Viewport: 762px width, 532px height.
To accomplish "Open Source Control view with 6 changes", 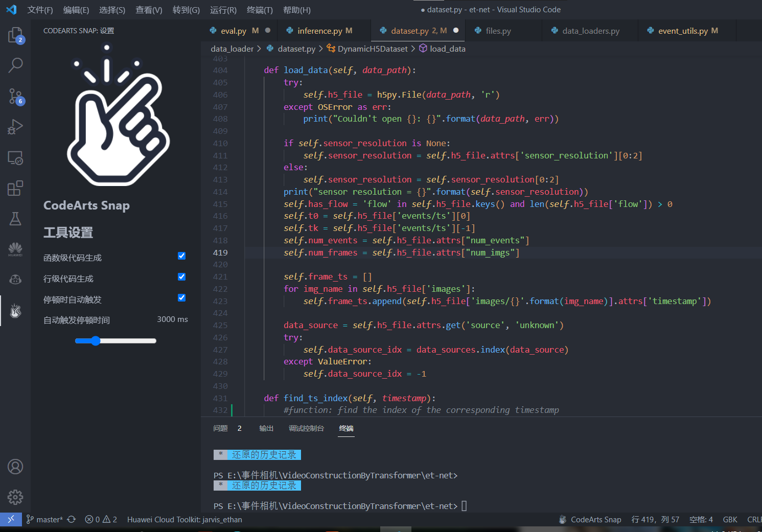I will [15, 96].
